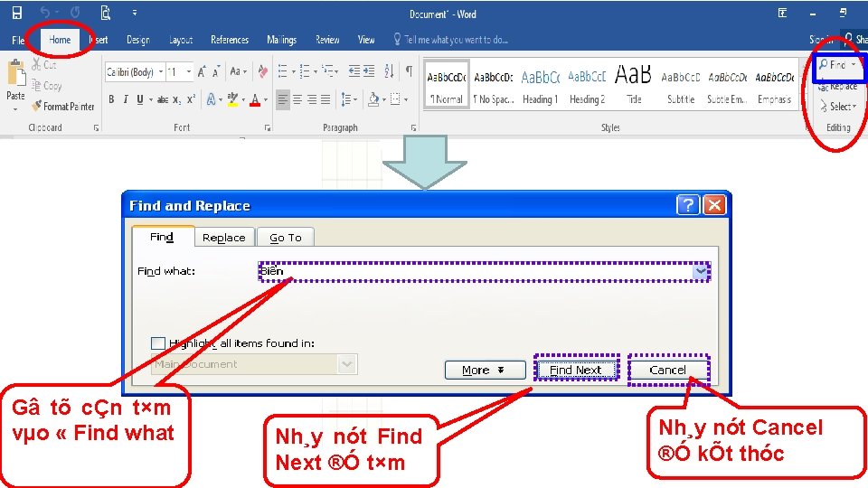868x488 pixels.
Task: Open the Mailings ribbon tab
Action: (x=281, y=40)
